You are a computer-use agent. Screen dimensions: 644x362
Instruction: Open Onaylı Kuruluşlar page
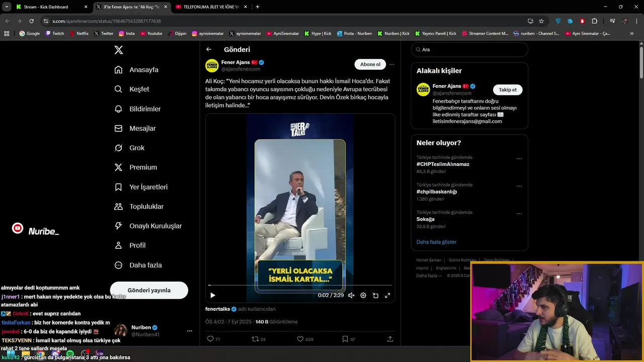point(148,226)
